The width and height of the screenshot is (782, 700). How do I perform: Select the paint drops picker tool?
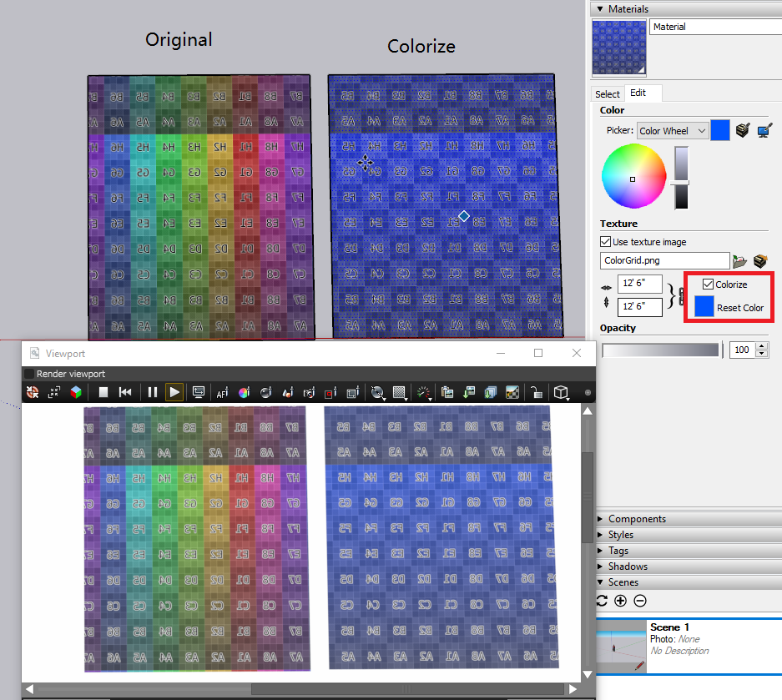288,393
